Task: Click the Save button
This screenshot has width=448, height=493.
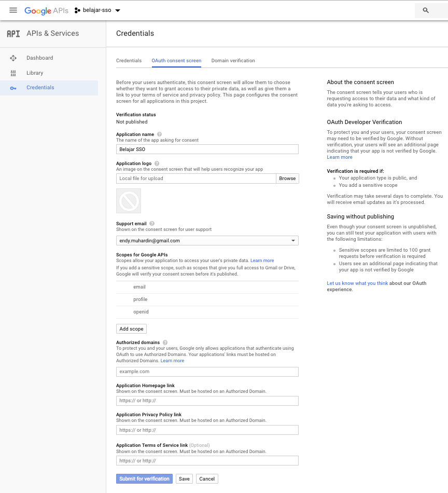Action: tap(184, 479)
